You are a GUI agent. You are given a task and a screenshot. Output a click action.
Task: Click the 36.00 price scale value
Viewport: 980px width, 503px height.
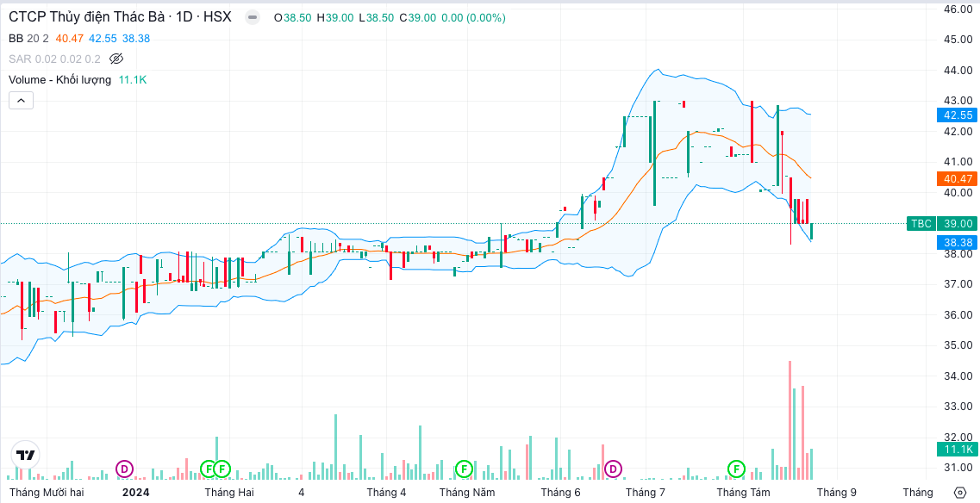coord(958,315)
